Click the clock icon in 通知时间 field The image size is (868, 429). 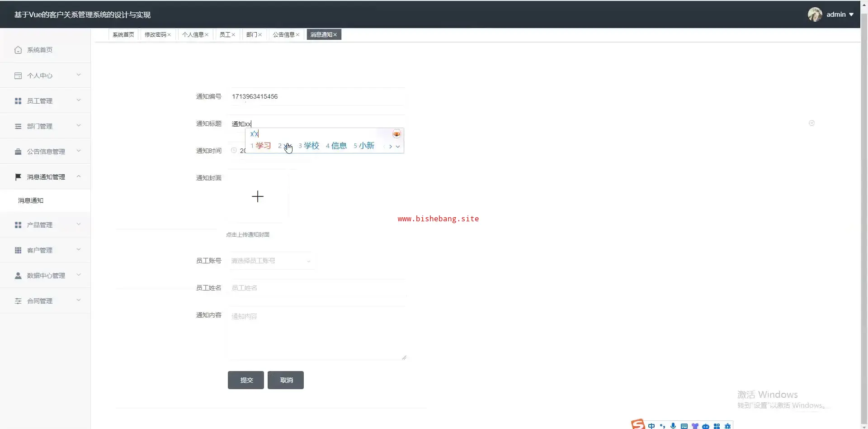pos(234,150)
